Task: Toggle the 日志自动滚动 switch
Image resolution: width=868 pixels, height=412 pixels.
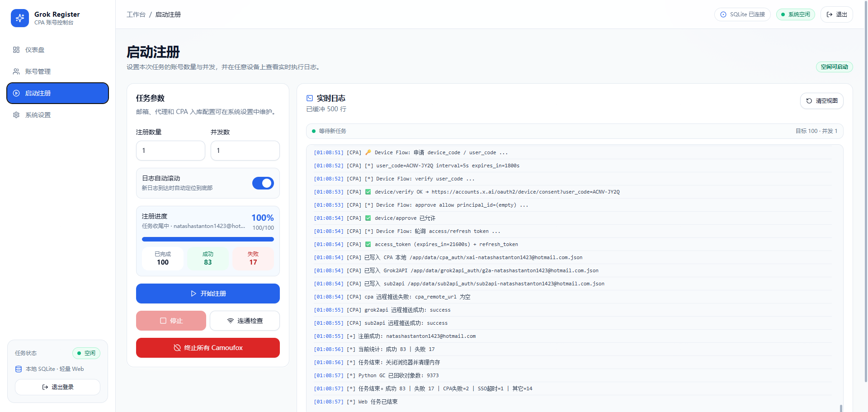Action: 263,183
